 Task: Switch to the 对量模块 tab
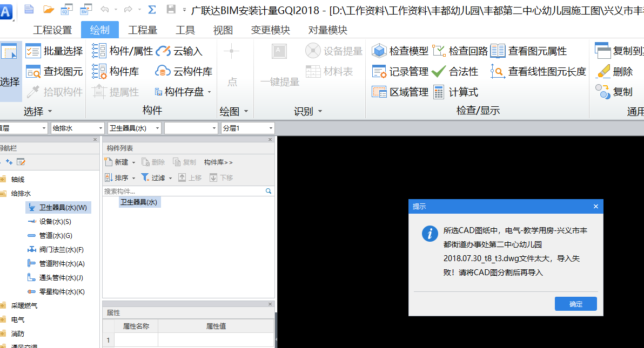[328, 30]
